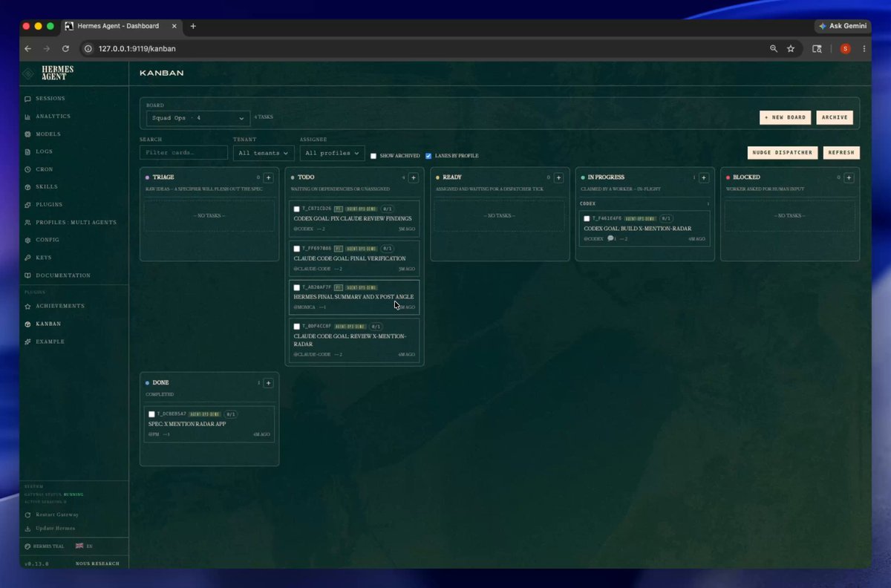Viewport: 891px width, 588px height.
Task: Add a card to the Ready lane
Action: pos(559,177)
